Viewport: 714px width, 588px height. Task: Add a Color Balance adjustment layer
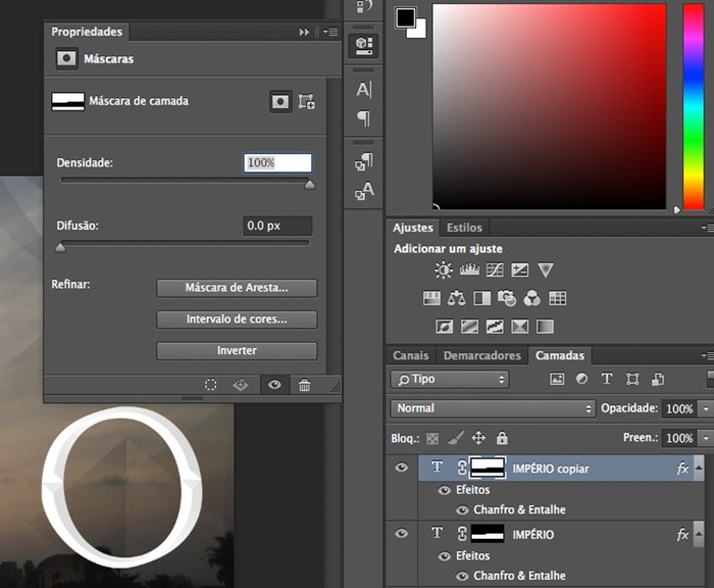(x=456, y=298)
